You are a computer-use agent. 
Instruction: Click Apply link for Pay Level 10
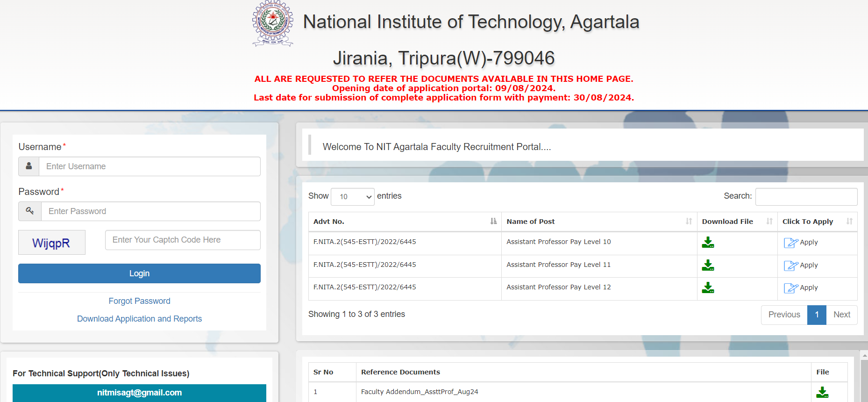[x=809, y=242]
